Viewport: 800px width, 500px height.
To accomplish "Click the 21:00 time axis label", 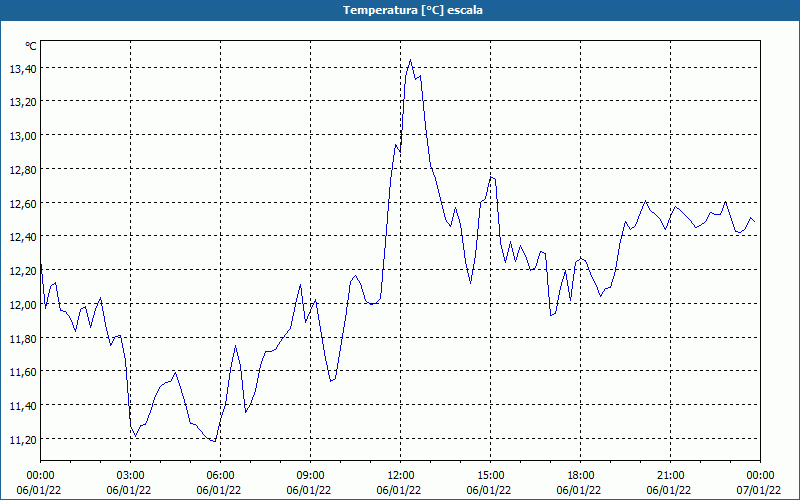I will click(670, 476).
